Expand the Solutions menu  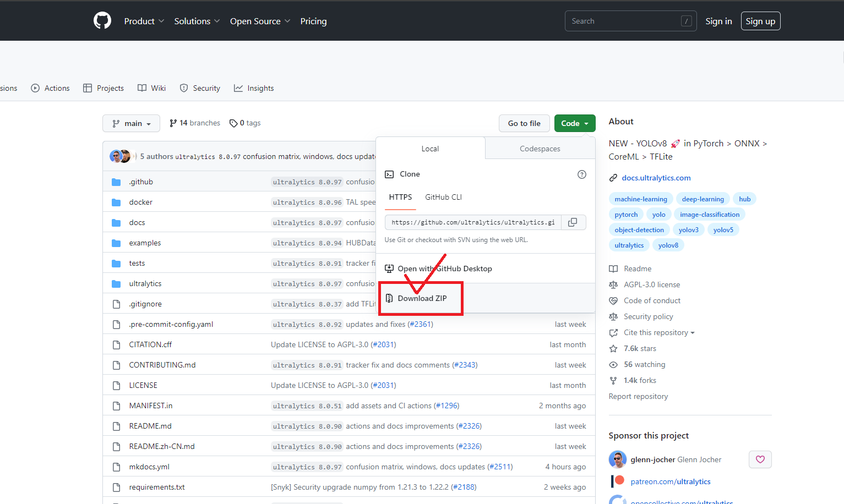(197, 21)
